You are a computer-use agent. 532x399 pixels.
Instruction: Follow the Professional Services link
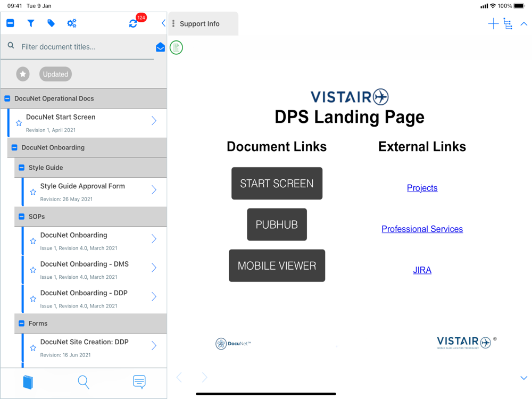(x=422, y=229)
